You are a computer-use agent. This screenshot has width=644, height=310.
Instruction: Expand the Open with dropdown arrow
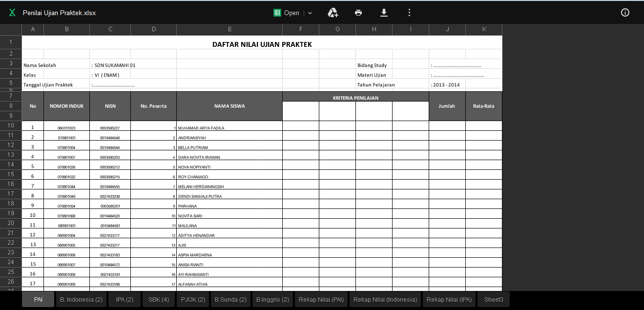click(x=310, y=13)
